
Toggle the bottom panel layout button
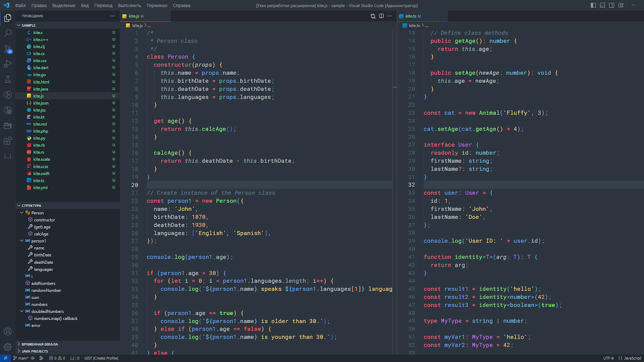[x=603, y=6]
